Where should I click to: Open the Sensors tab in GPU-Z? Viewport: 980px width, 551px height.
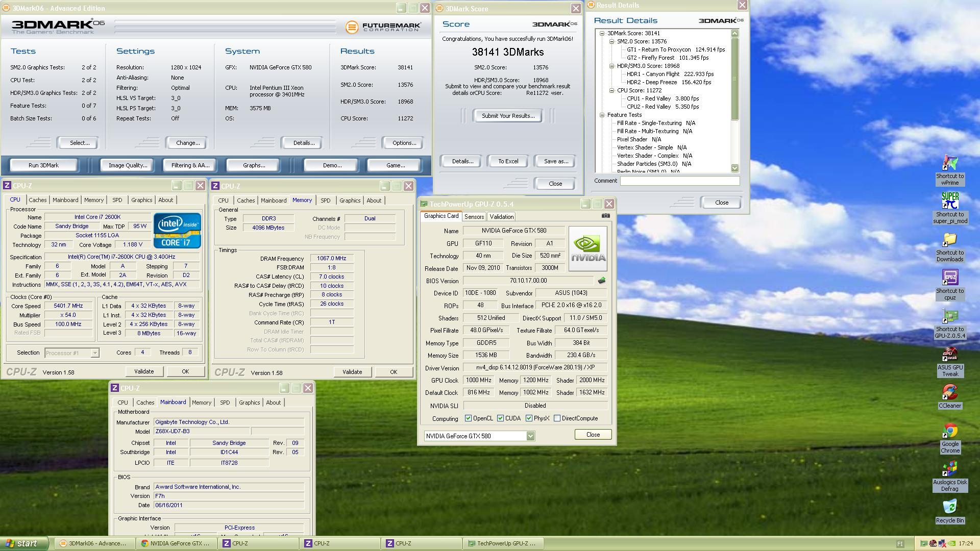coord(474,217)
